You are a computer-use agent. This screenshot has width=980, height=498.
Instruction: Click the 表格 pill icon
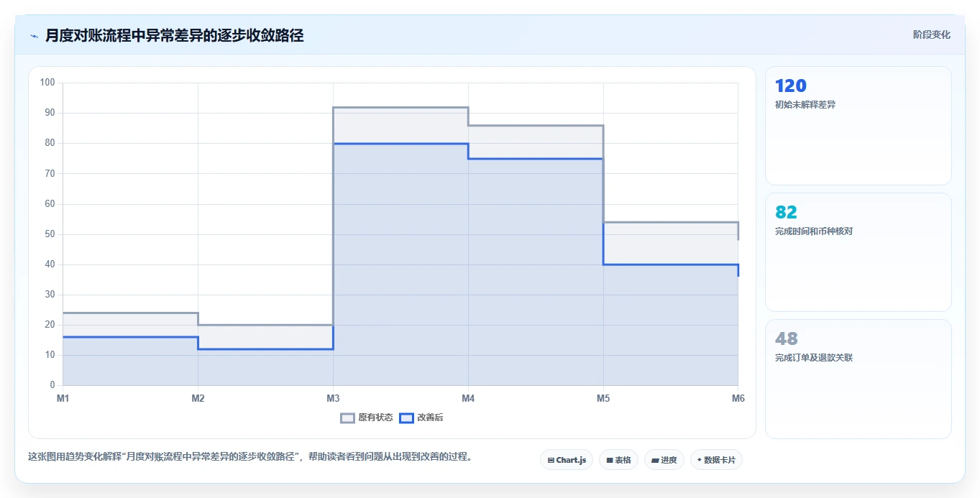click(610, 460)
